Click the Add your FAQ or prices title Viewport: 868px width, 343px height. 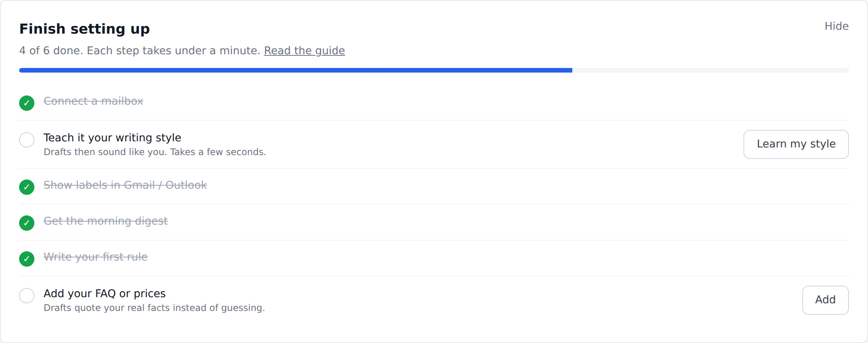pyautogui.click(x=105, y=293)
